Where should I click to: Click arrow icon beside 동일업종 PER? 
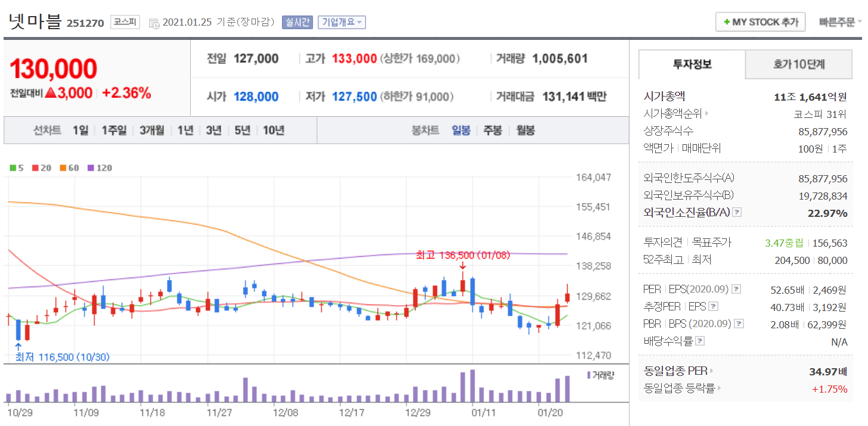712,371
